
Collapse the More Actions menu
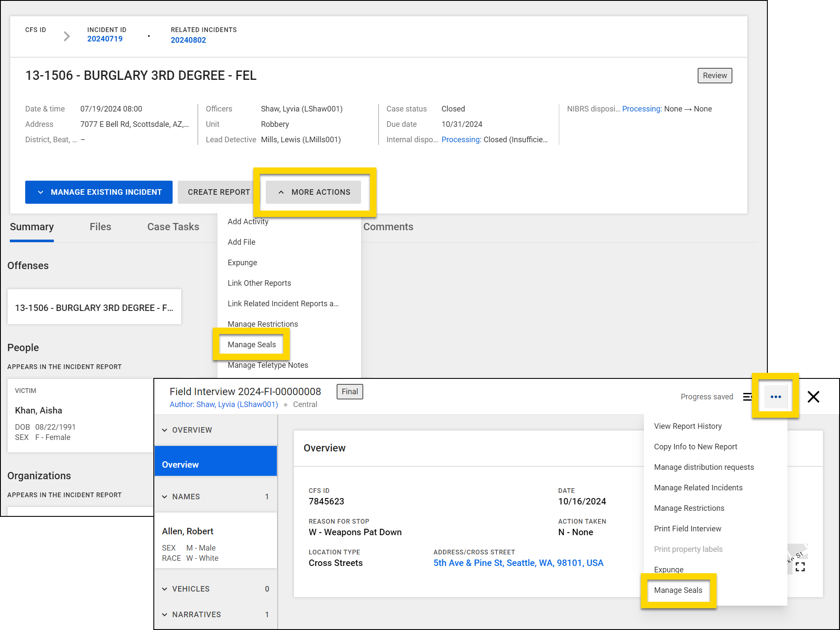pos(313,192)
